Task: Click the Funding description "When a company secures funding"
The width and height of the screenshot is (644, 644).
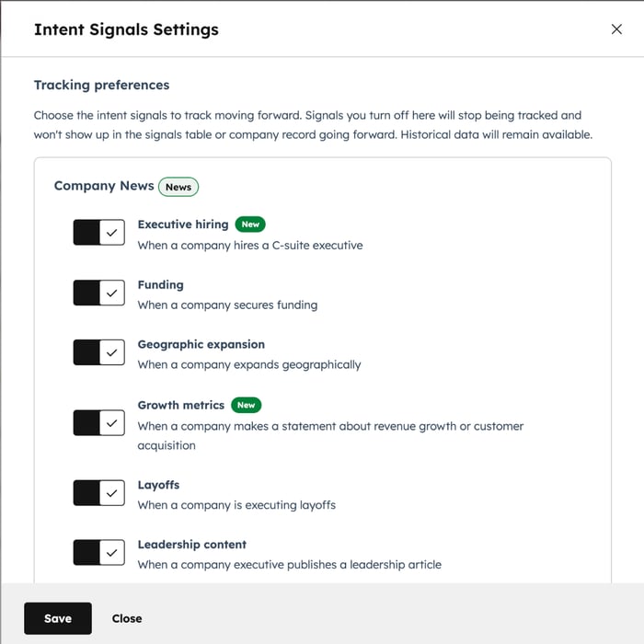Action: tap(227, 305)
